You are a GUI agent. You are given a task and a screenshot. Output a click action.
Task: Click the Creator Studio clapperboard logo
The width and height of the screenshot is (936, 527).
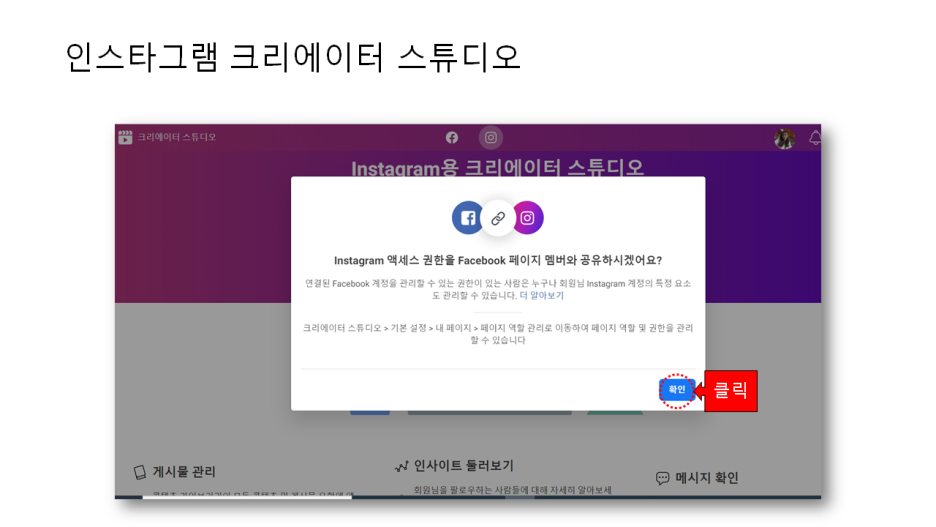point(125,137)
